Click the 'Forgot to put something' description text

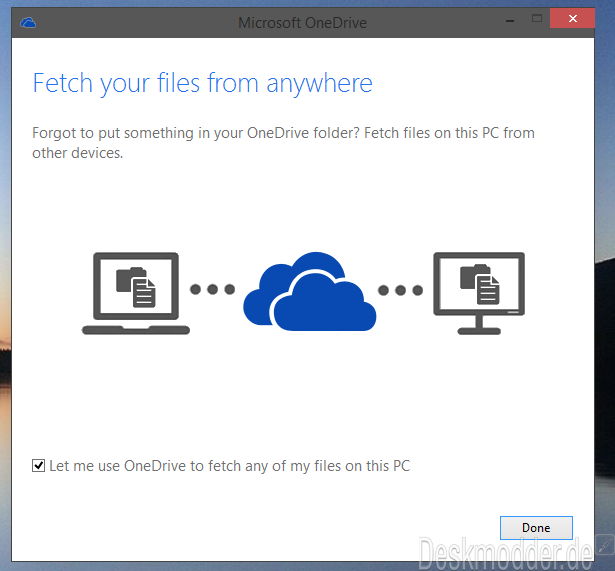pos(283,143)
